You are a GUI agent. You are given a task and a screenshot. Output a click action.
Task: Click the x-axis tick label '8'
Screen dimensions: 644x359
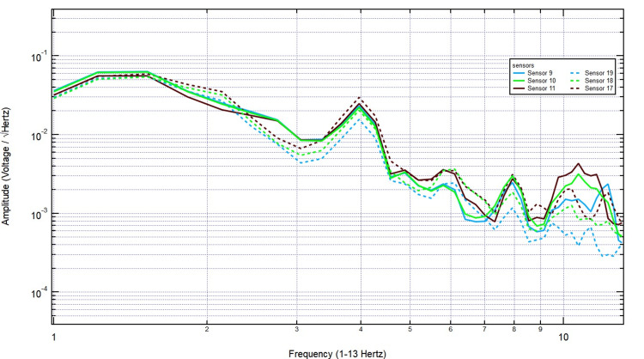pos(513,329)
